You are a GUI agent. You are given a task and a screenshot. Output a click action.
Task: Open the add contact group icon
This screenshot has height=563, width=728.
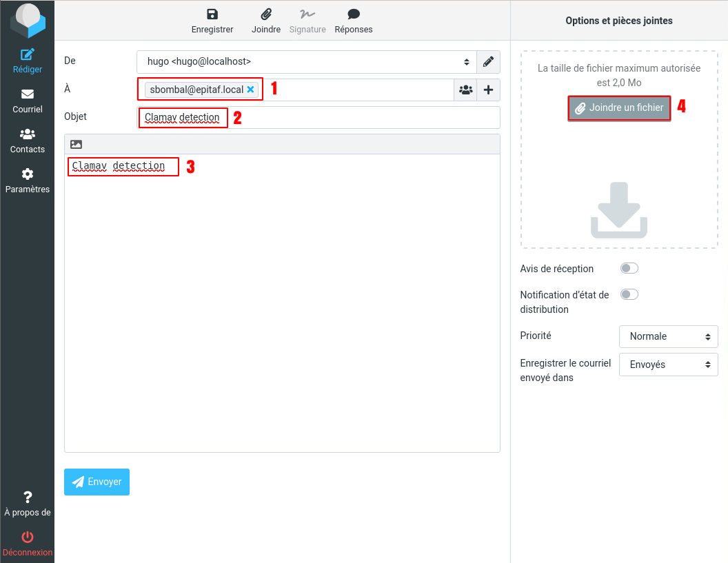point(466,90)
